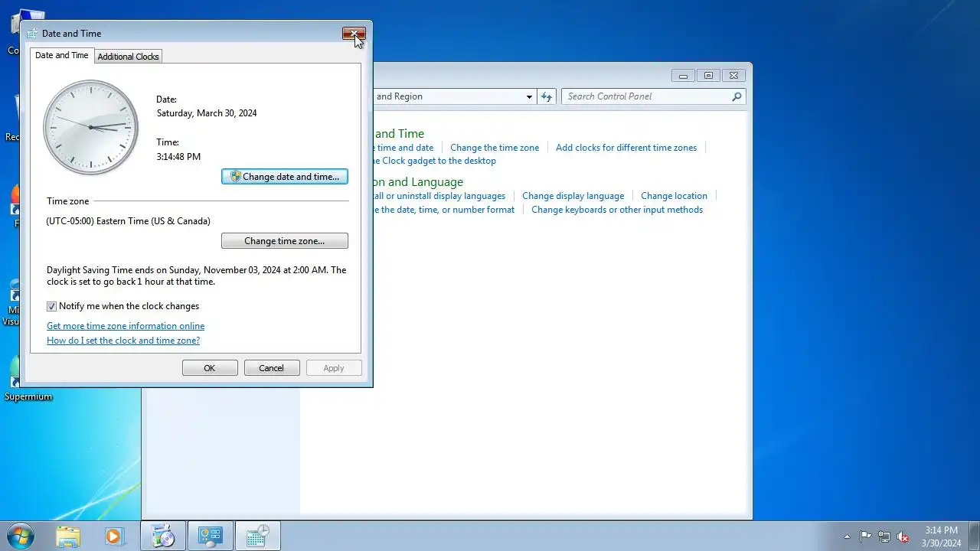Viewport: 980px width, 551px height.
Task: Click Add the Clock gadget to desktop link
Action: tap(435, 161)
